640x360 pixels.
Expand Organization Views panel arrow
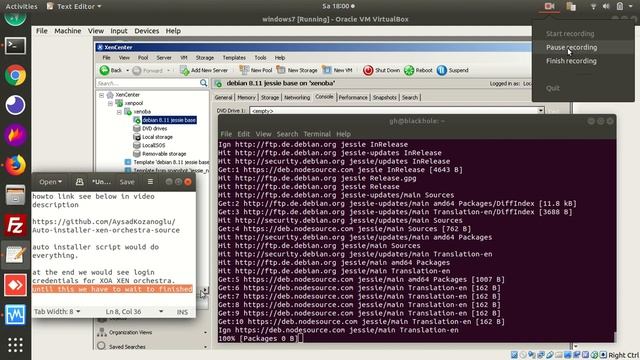(x=205, y=333)
